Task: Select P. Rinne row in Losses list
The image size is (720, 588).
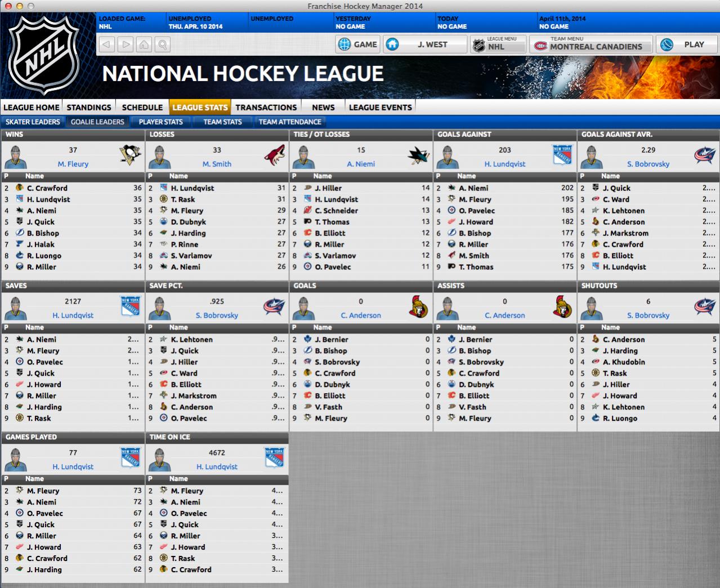Action: pyautogui.click(x=217, y=244)
